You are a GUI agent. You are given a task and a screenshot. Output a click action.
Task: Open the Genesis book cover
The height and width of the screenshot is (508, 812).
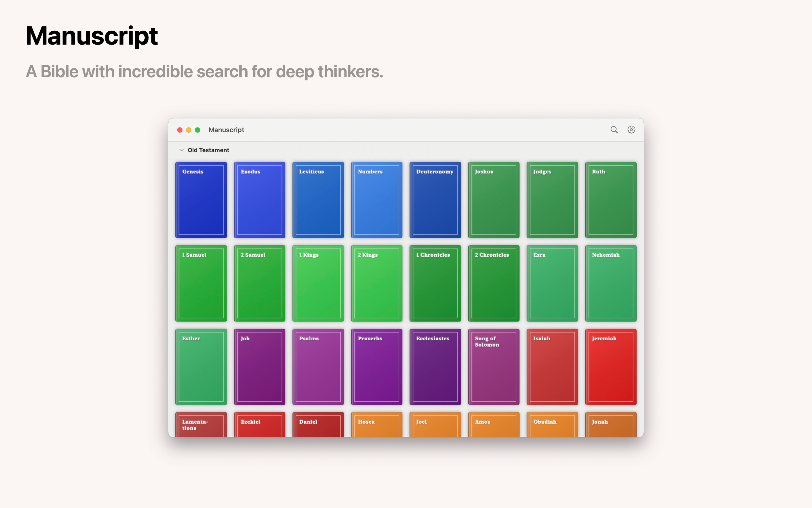click(x=201, y=200)
